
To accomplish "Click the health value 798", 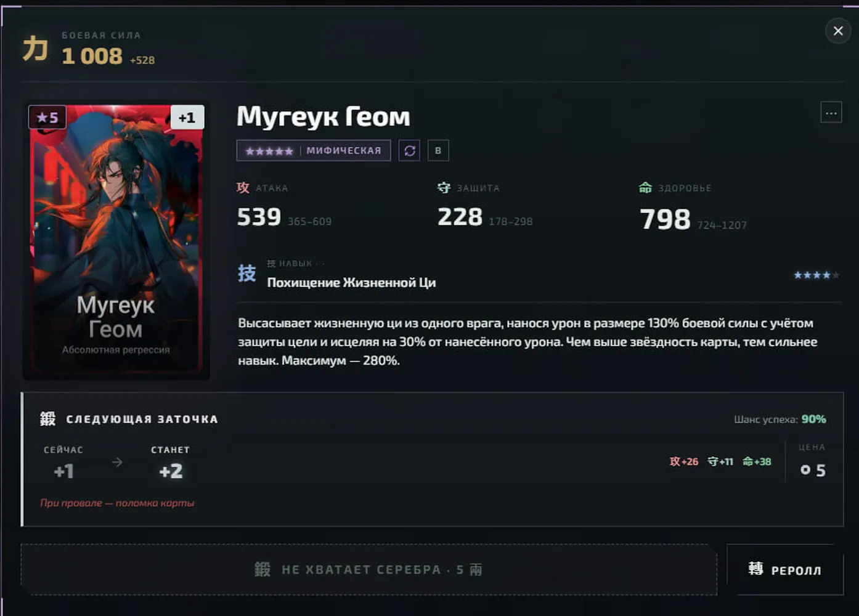I will click(x=665, y=219).
